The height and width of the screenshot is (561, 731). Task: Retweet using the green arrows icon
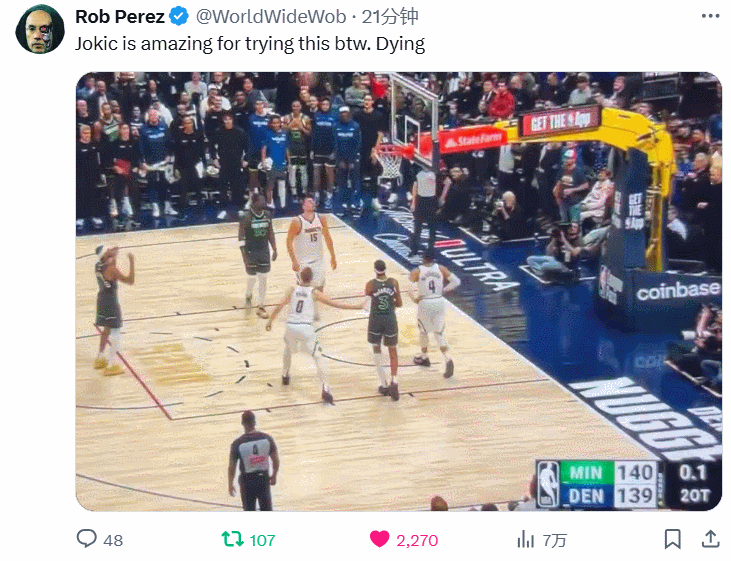[x=233, y=539]
